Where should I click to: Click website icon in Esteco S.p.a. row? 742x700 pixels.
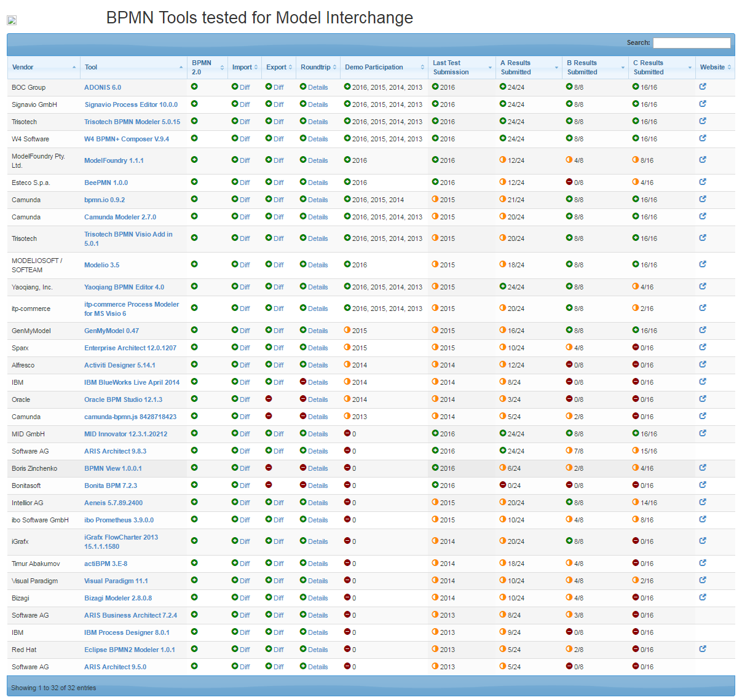(x=703, y=182)
